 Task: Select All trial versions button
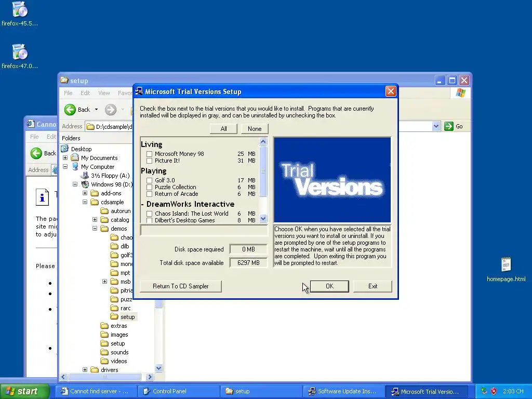tap(223, 129)
